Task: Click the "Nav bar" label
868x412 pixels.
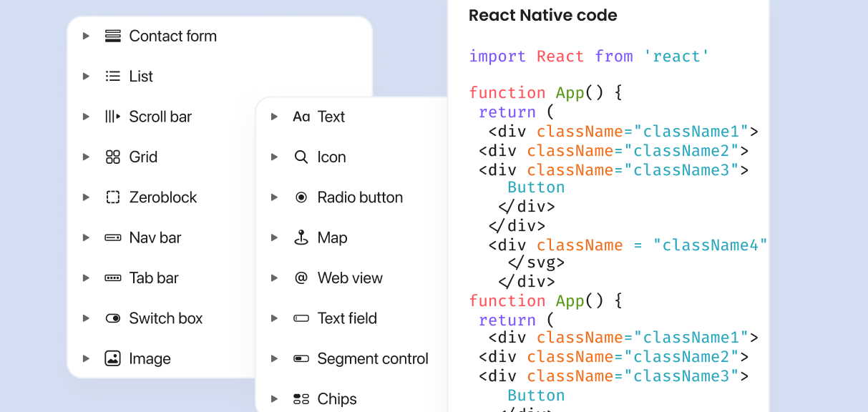Action: click(x=155, y=237)
